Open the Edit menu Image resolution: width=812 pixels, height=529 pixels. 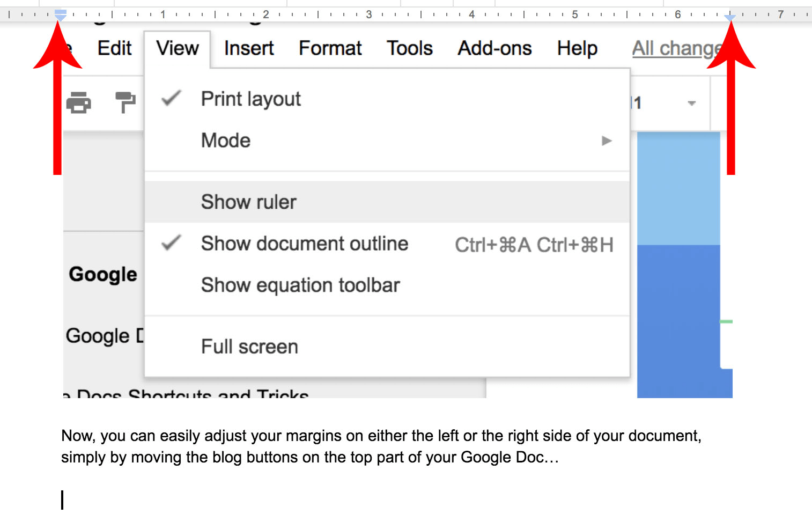[x=114, y=48]
